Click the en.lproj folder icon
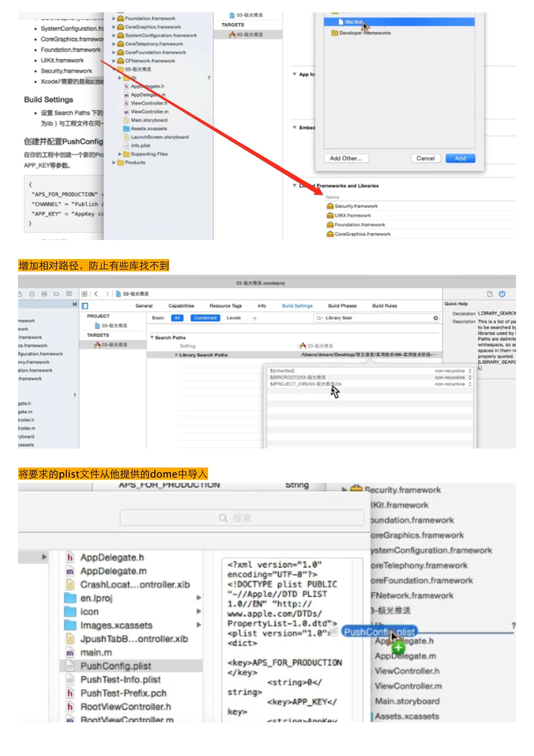This screenshot has height=756, width=534. pyautogui.click(x=70, y=598)
